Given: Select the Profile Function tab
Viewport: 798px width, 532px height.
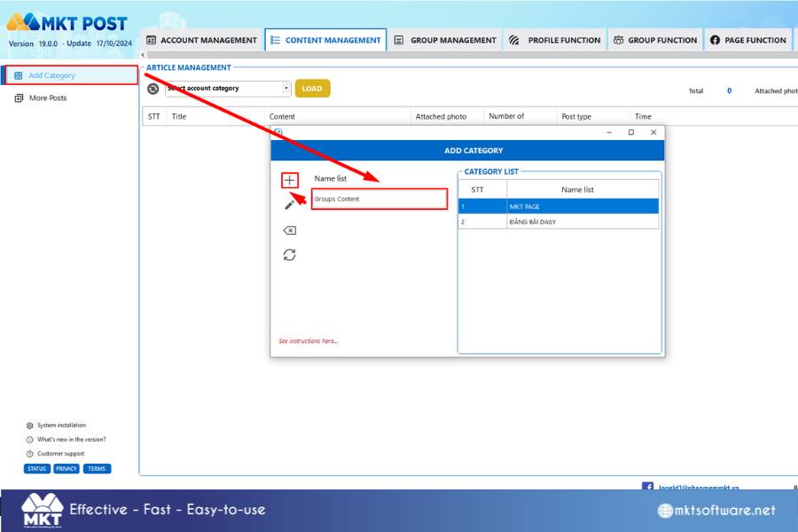Looking at the screenshot, I should [x=555, y=40].
